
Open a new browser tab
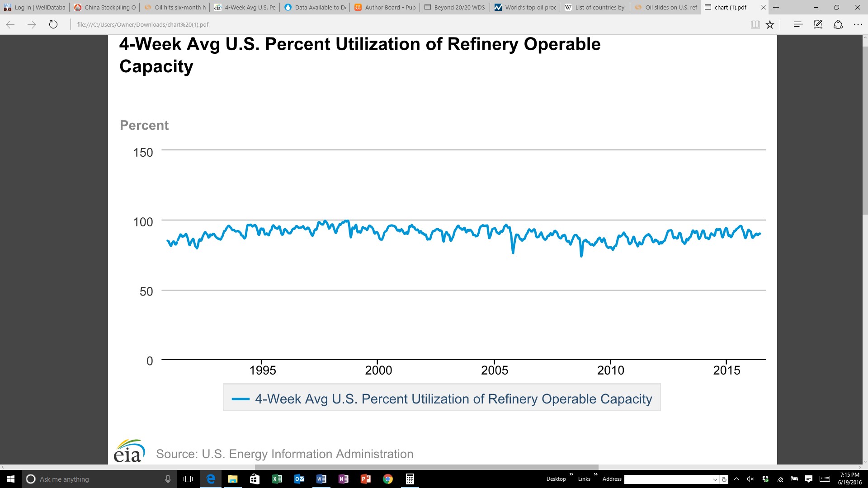click(776, 7)
